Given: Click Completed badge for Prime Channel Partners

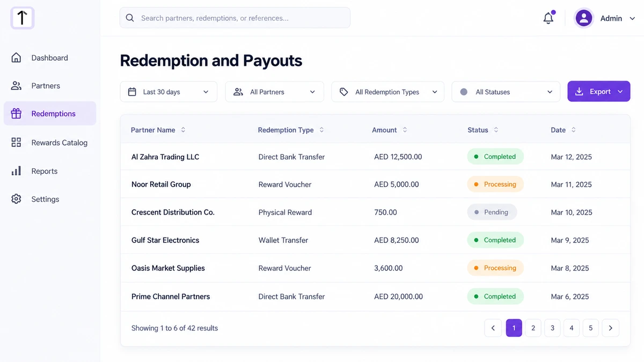Looking at the screenshot, I should coord(495,297).
